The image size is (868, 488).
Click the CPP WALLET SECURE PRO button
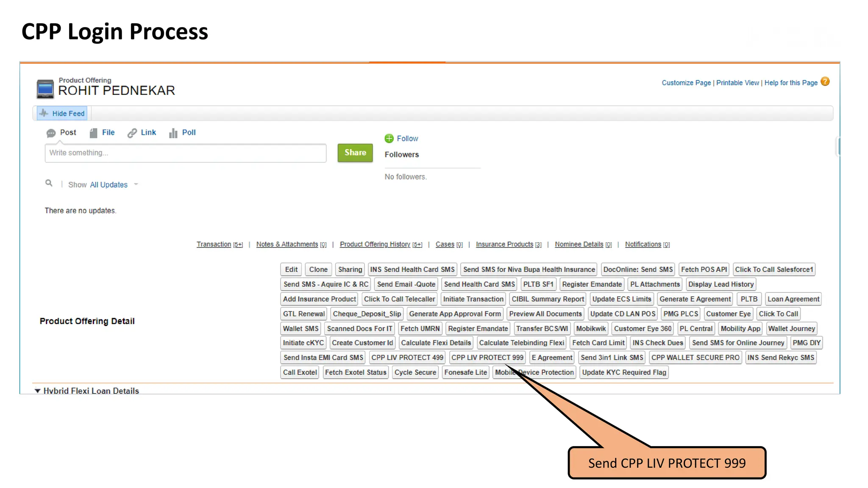(695, 358)
